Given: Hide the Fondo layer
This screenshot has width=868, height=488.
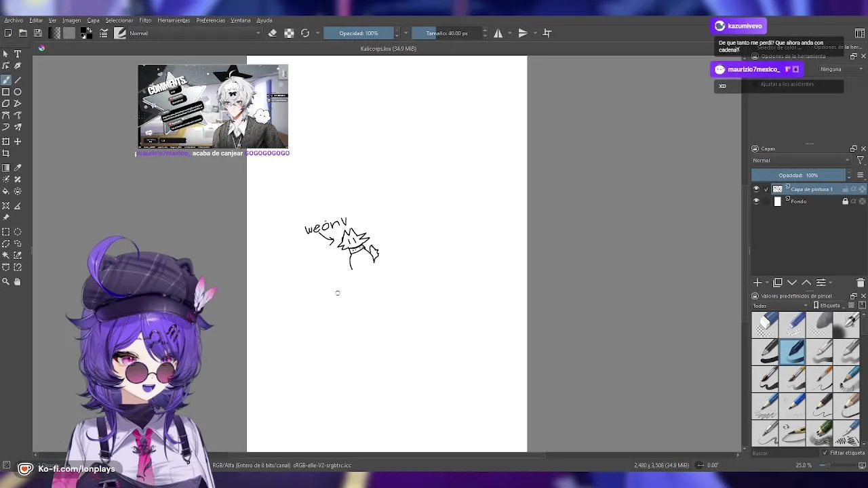Looking at the screenshot, I should pos(756,201).
